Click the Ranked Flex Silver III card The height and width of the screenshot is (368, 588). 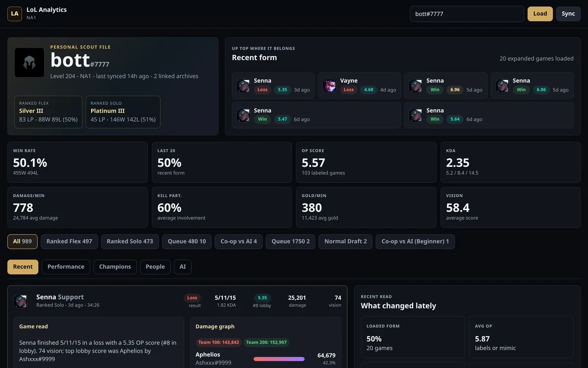tap(49, 112)
